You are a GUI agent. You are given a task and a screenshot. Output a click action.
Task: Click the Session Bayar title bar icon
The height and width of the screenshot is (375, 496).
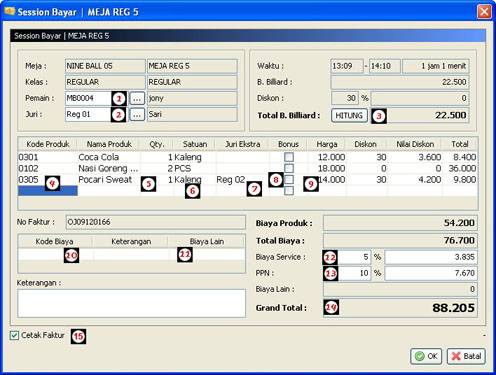pos(9,12)
